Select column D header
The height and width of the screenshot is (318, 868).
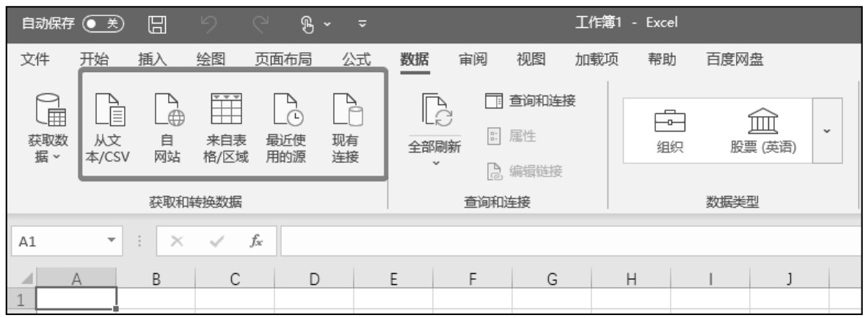(x=315, y=279)
